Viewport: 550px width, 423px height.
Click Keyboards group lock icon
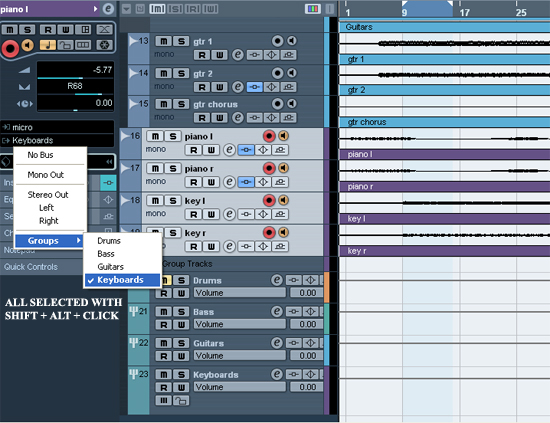[181, 400]
